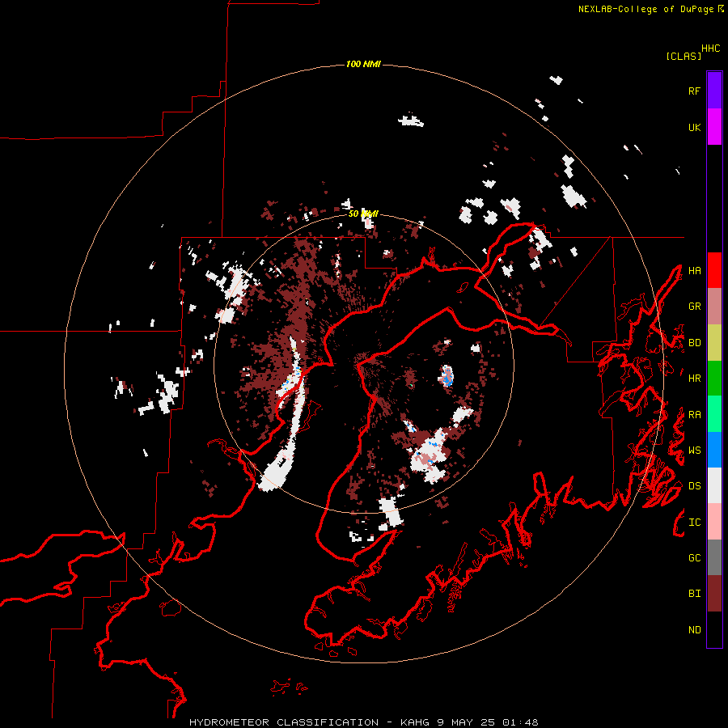
Task: Click the IC pink legend swatch
Action: [x=714, y=522]
